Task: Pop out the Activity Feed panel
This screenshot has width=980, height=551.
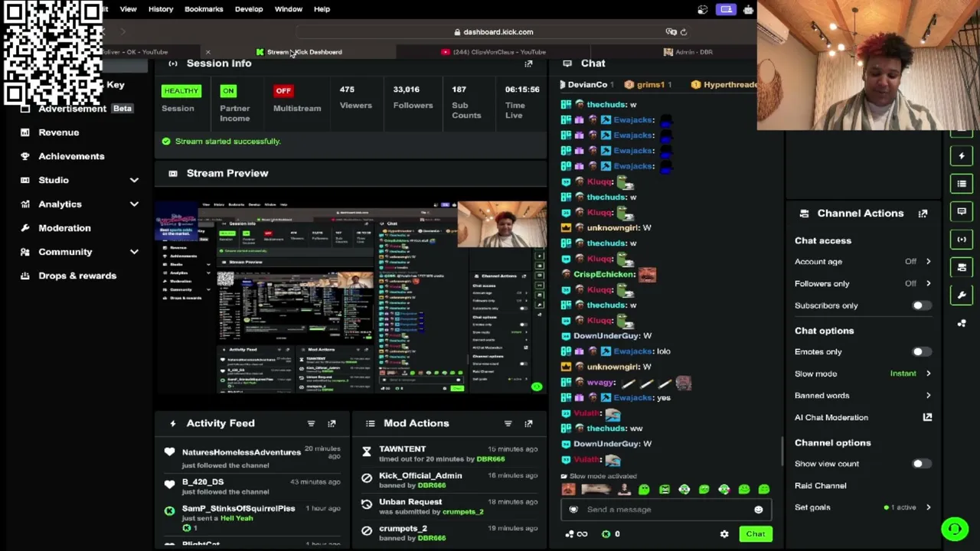Action: click(332, 423)
